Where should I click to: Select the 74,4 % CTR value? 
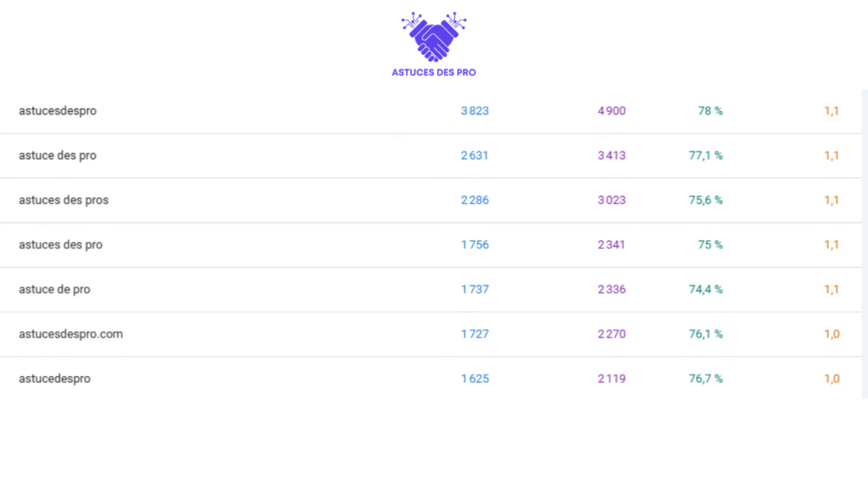[705, 290]
